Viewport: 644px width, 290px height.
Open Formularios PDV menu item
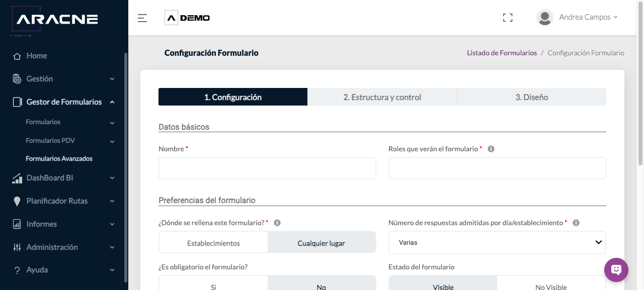tap(50, 141)
